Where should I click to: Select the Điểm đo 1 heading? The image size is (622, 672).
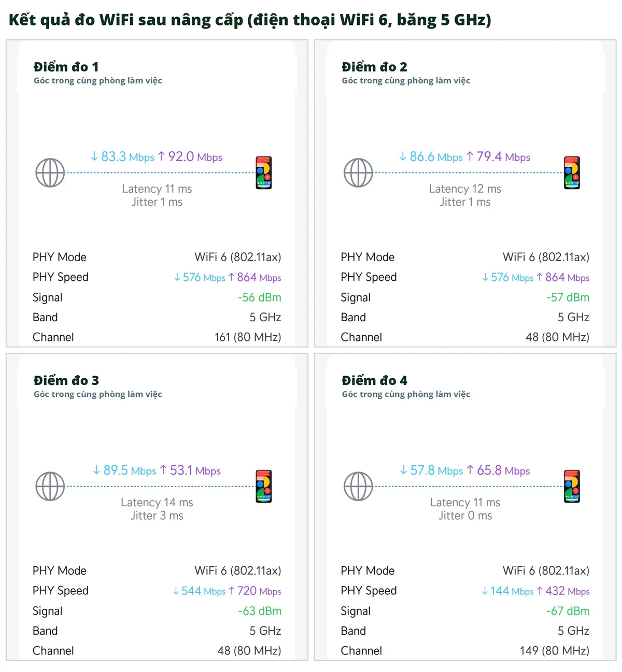pos(66,67)
